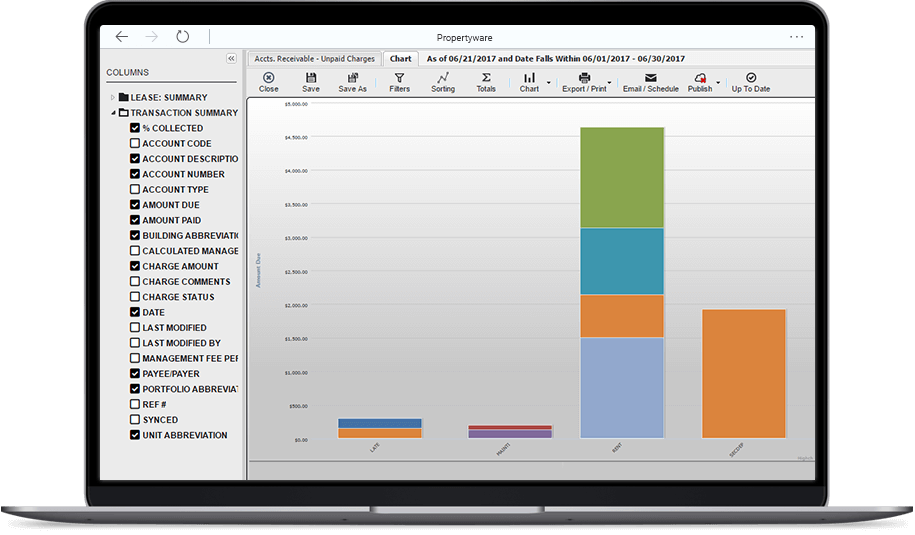The width and height of the screenshot is (915, 535).
Task: Switch to Accts. Receivable - Unpaid Charges tab
Action: (315, 58)
